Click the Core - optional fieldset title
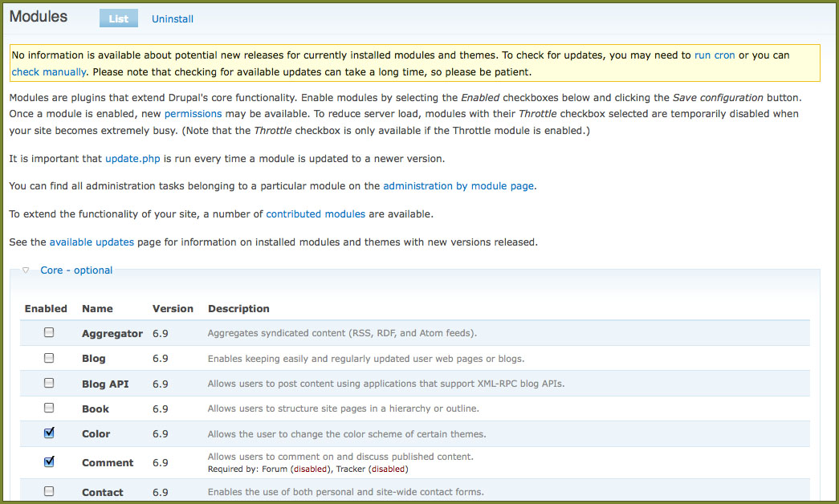This screenshot has width=839, height=504. 76,270
